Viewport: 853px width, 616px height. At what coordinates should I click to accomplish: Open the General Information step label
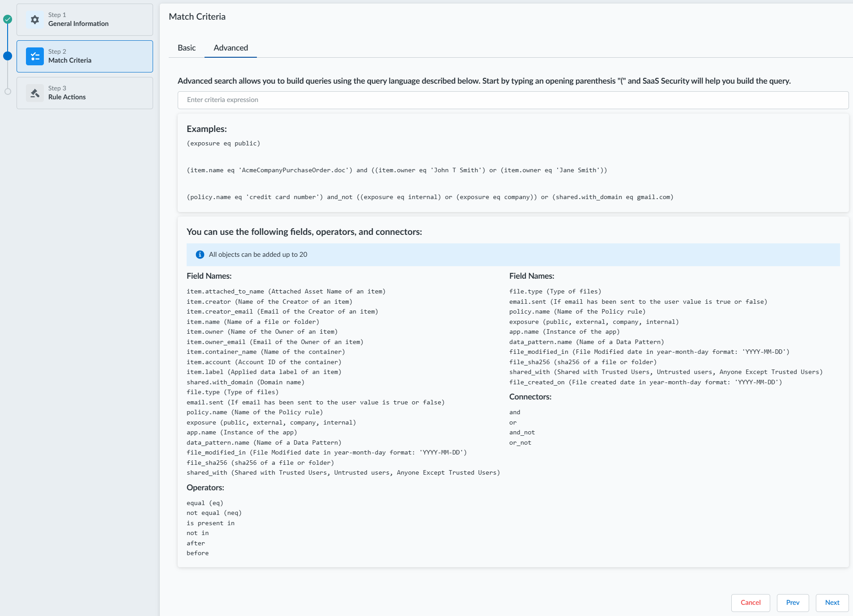tap(78, 24)
